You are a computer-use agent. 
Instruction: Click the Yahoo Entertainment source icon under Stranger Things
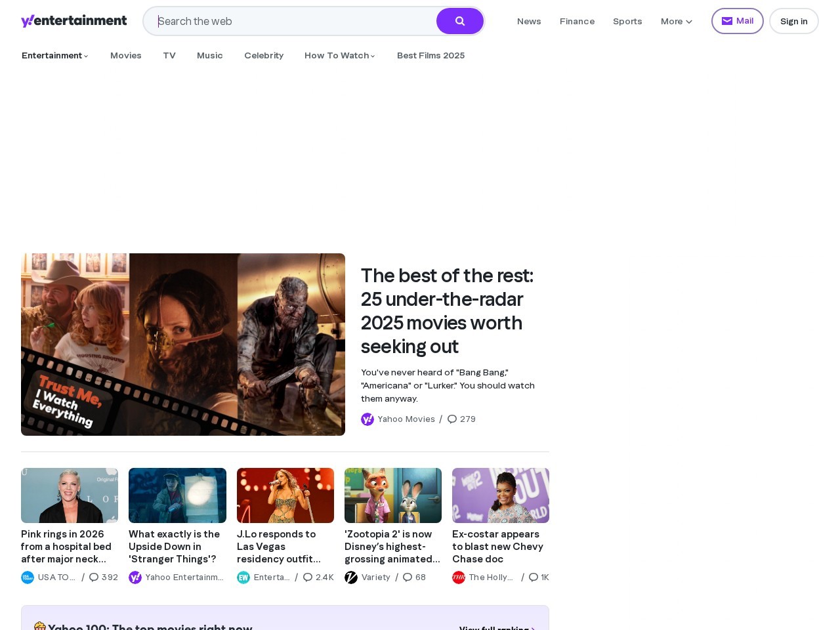135,577
